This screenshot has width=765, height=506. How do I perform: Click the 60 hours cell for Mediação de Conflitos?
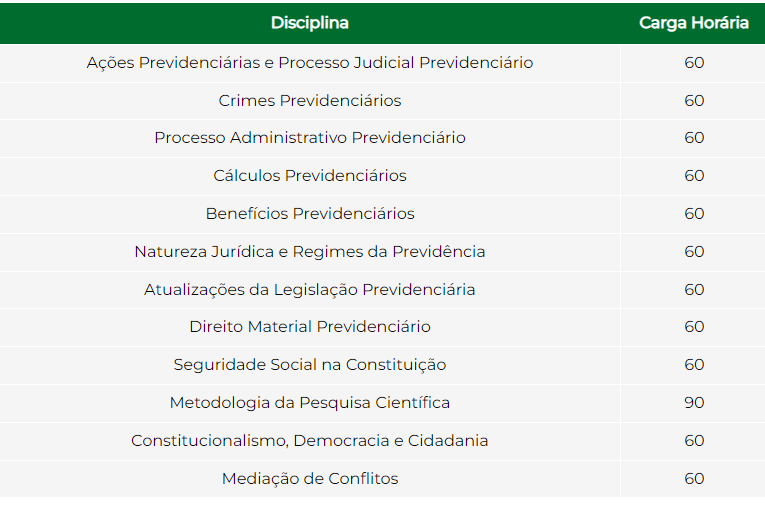694,479
